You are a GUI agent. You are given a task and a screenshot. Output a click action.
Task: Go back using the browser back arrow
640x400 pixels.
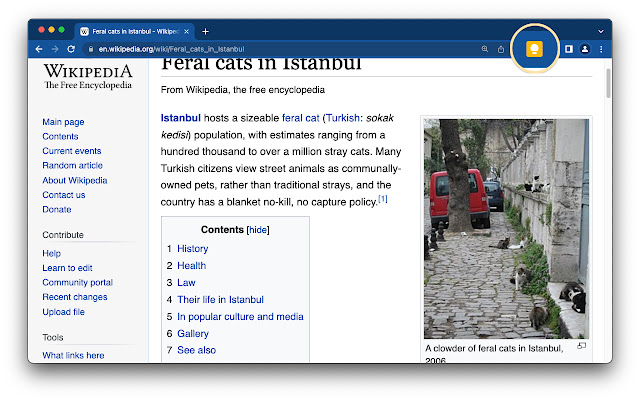pos(40,48)
